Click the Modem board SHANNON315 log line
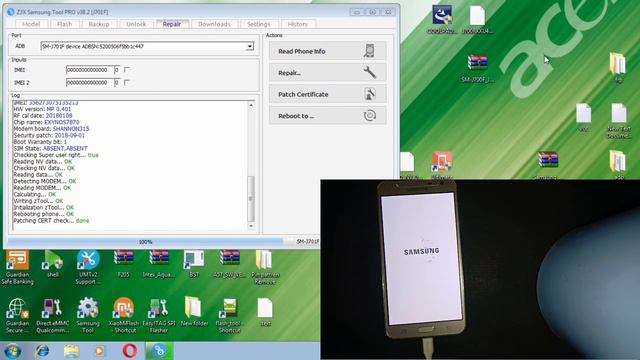This screenshot has width=640, height=360. 51,129
